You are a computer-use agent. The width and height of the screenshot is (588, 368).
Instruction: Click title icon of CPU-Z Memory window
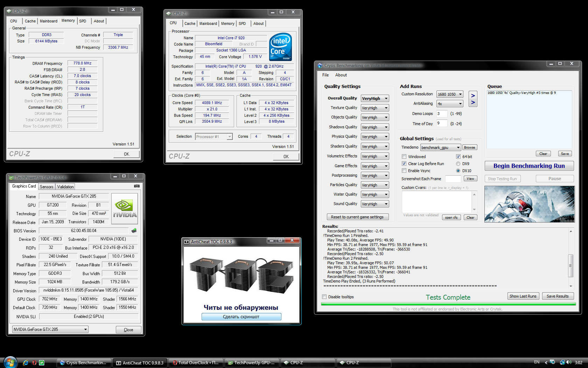click(9, 11)
